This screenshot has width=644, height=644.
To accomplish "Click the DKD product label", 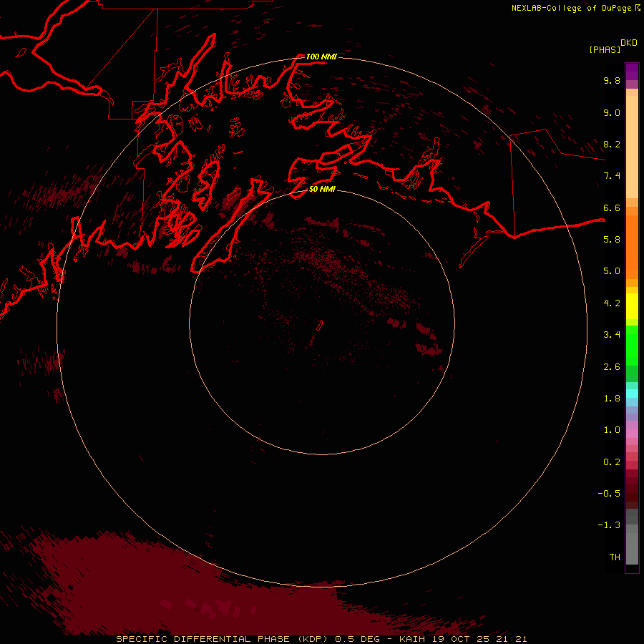I will (x=629, y=43).
